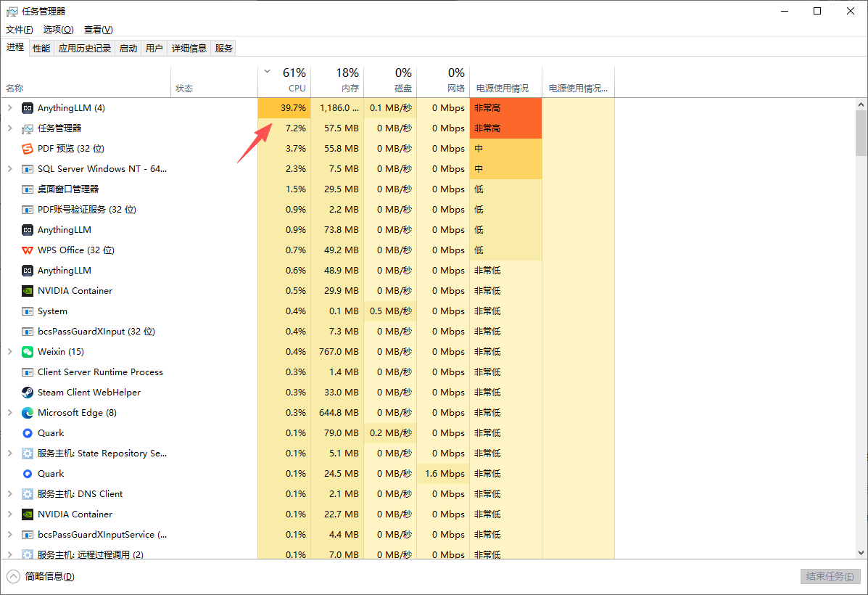Viewport: 868px width, 595px height.
Task: Click the 0.2 MB/秒 disk value
Action: point(391,433)
